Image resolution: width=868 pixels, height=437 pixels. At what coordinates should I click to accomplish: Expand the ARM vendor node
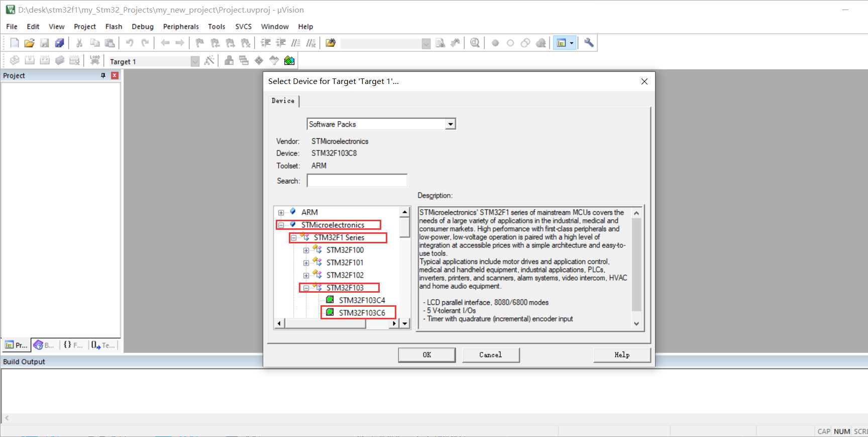tap(281, 213)
